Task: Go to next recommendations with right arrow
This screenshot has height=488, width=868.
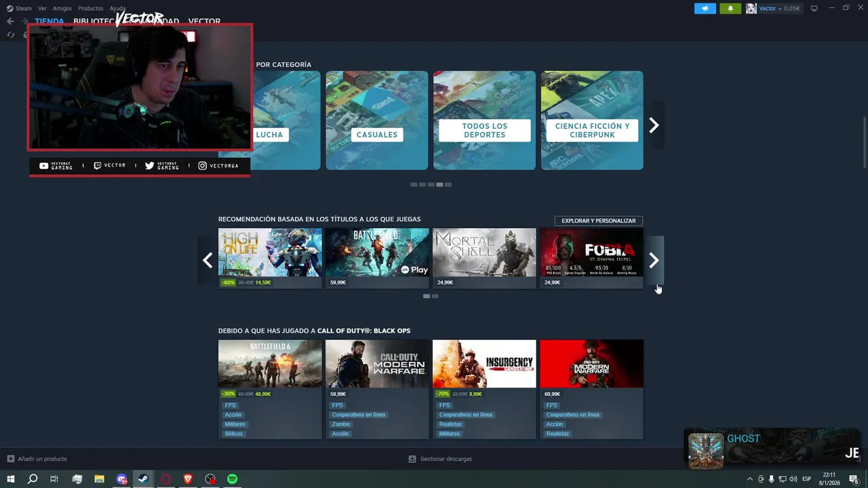Action: click(654, 260)
